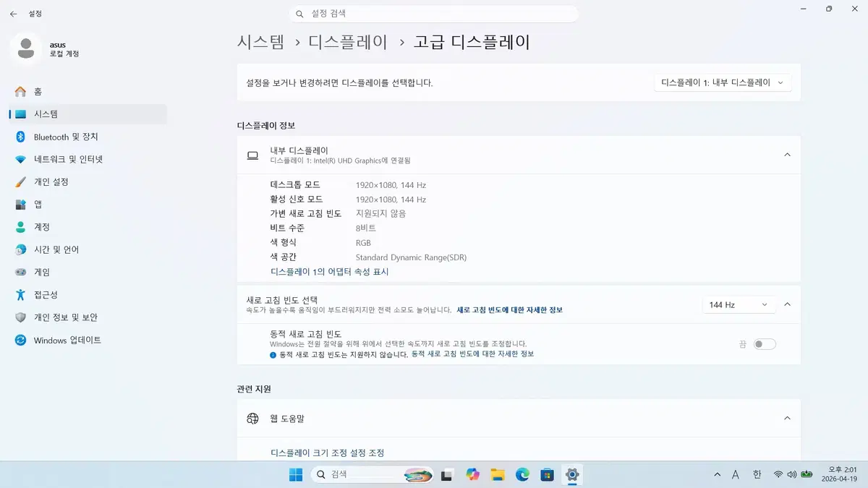
Task: Open the 게임 settings section
Action: [x=41, y=272]
